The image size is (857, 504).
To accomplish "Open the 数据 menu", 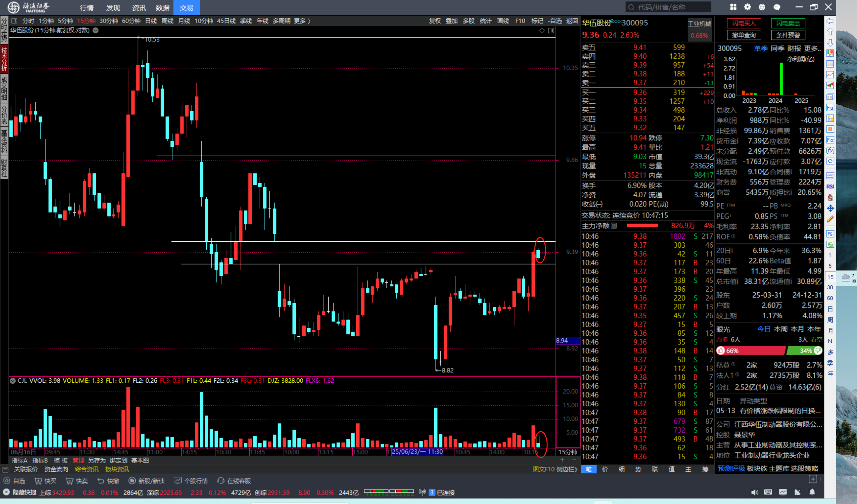I will [x=162, y=8].
